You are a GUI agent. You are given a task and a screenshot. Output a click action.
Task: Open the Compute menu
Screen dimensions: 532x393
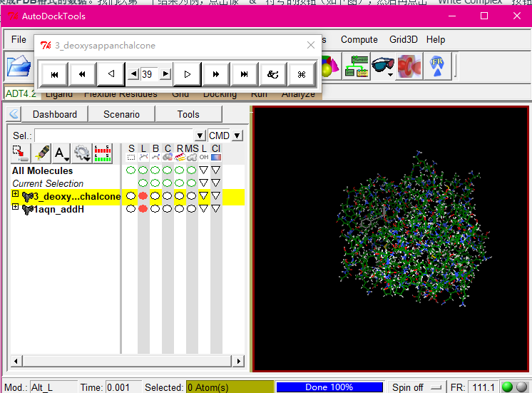pyautogui.click(x=359, y=39)
